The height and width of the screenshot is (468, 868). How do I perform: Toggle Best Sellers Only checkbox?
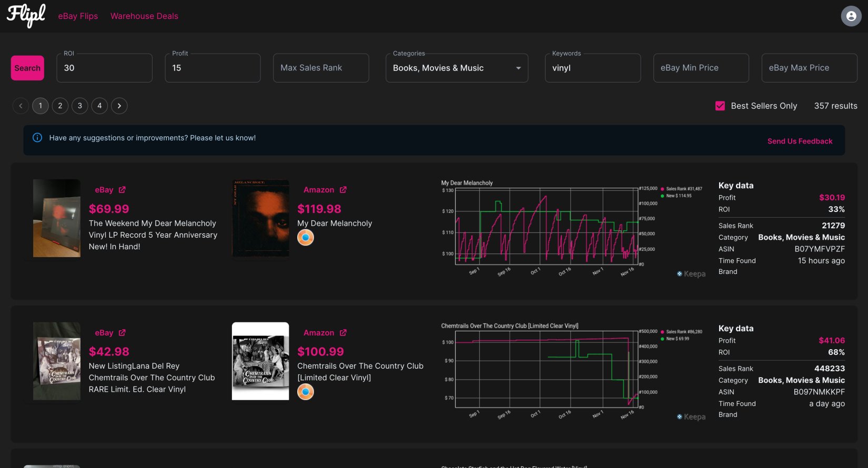pyautogui.click(x=720, y=106)
